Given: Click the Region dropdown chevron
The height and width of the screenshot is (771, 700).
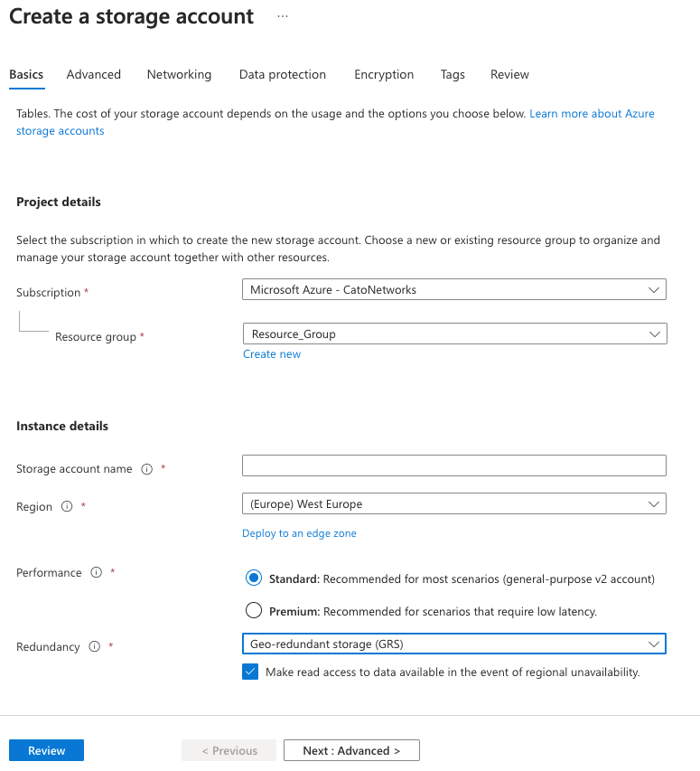Looking at the screenshot, I should click(655, 503).
